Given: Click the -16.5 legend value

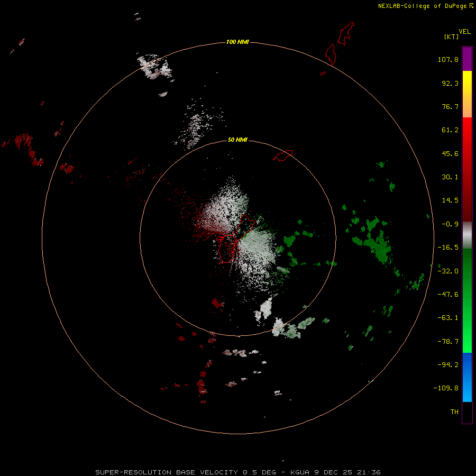Looking at the screenshot, I should 448,248.
